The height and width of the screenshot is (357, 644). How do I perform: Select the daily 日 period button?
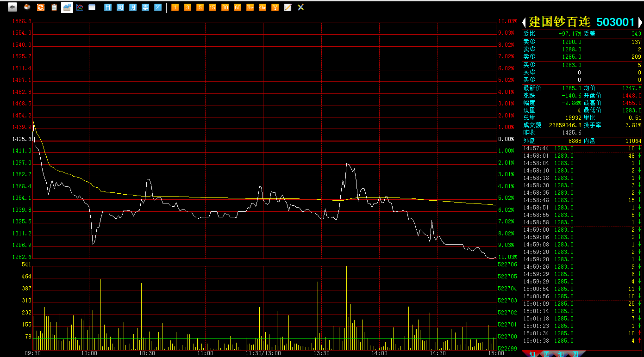(108, 7)
